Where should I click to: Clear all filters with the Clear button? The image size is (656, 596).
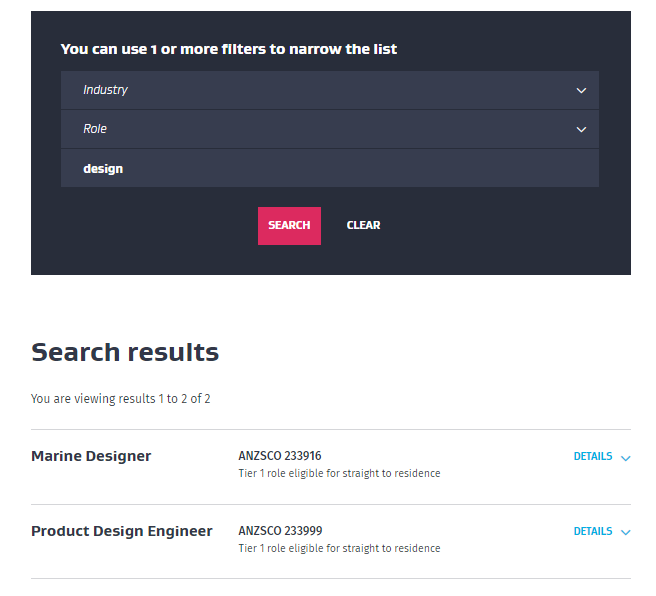(x=363, y=226)
